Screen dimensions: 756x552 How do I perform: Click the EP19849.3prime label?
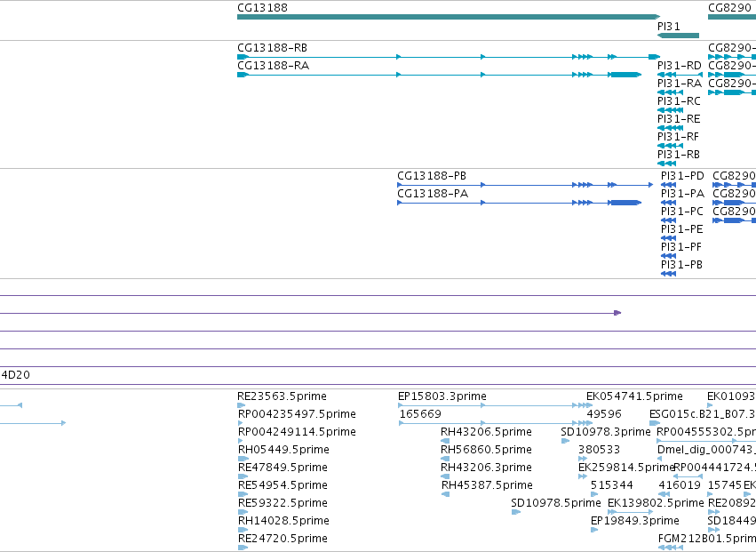(x=635, y=521)
